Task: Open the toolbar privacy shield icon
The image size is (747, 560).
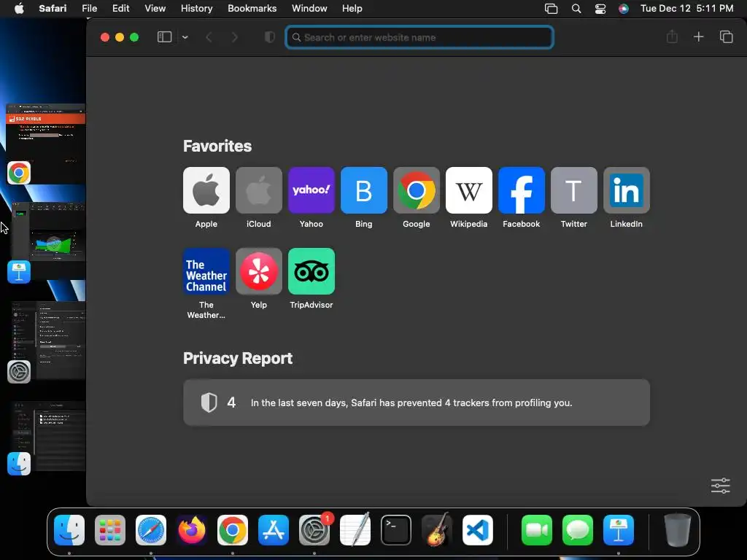Action: click(x=270, y=37)
